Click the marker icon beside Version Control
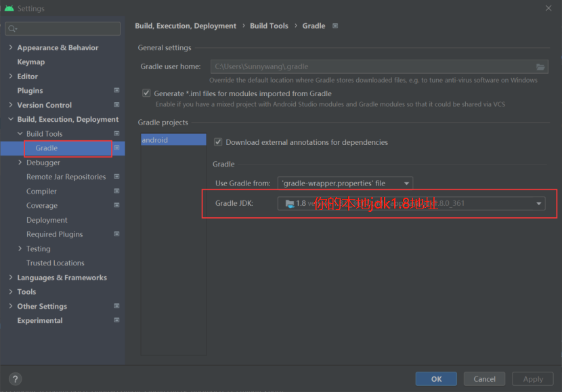This screenshot has width=562, height=392. pos(116,104)
